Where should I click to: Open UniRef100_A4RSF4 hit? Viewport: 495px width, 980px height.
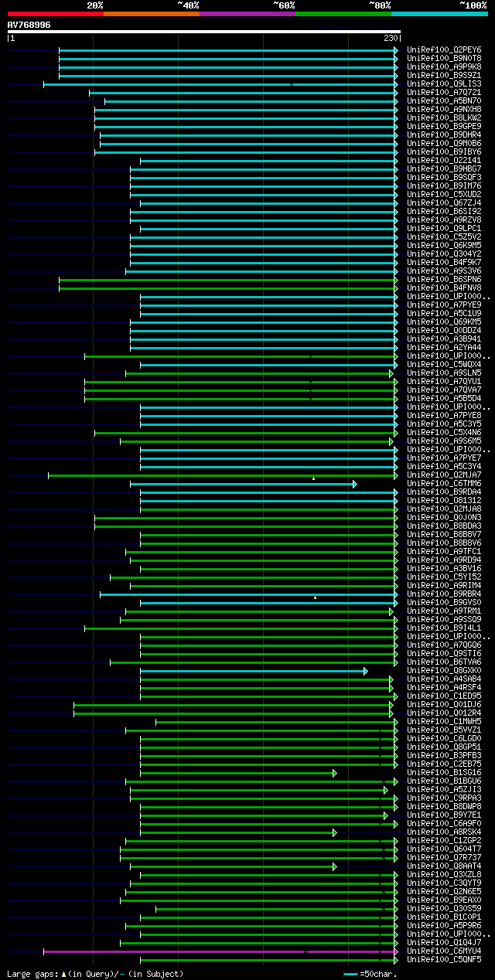pyautogui.click(x=444, y=688)
